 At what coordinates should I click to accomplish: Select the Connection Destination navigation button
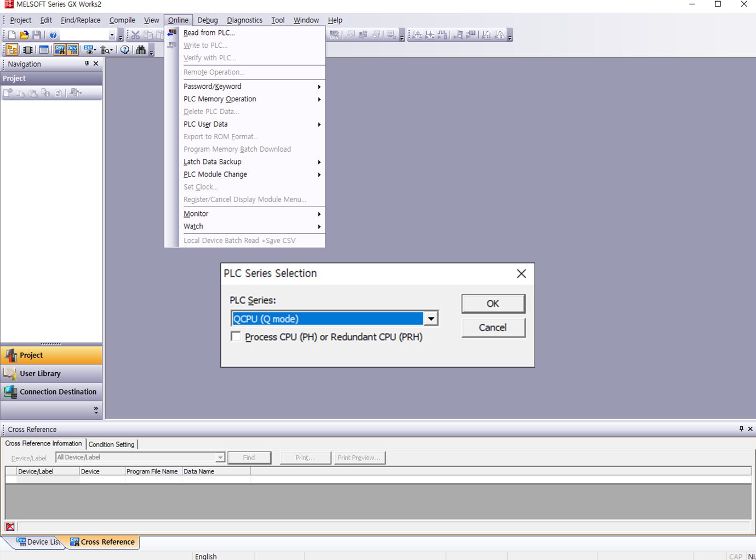(51, 392)
